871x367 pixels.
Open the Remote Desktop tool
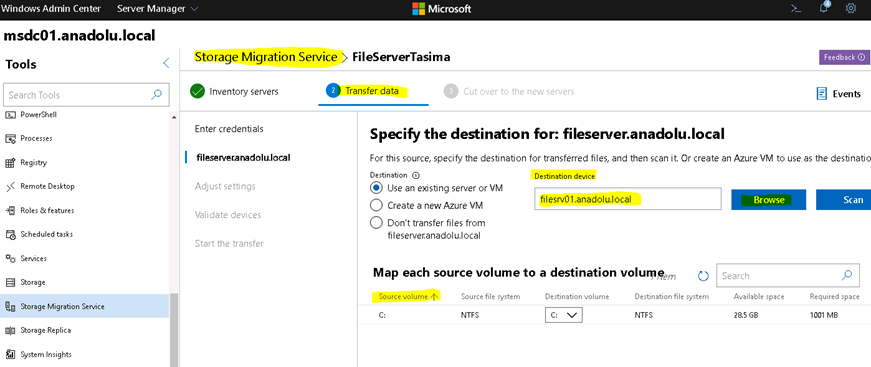click(x=39, y=187)
